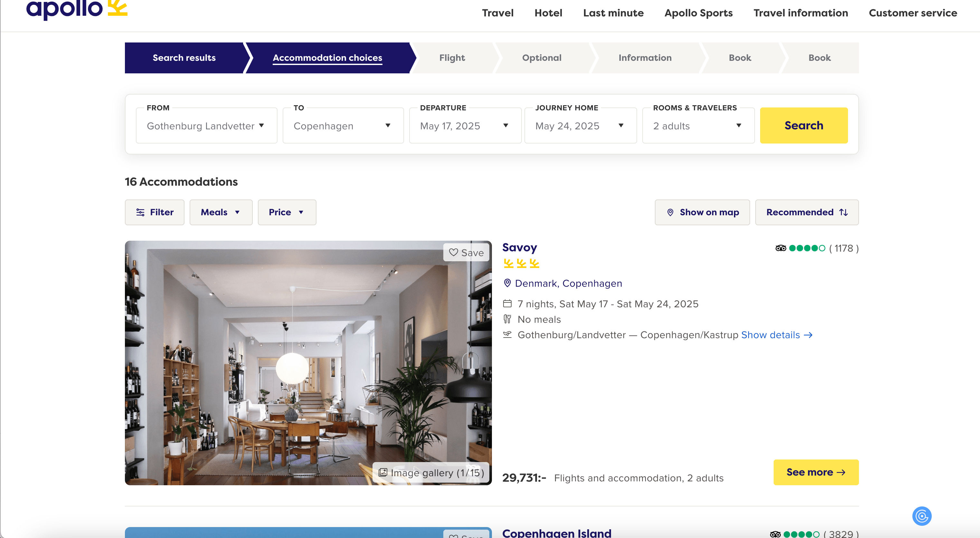Go back to Search results step
This screenshot has height=538, width=980.
tap(184, 58)
